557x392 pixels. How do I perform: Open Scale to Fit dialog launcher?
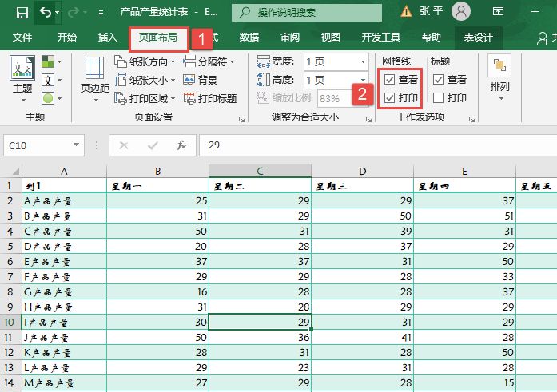(368, 119)
